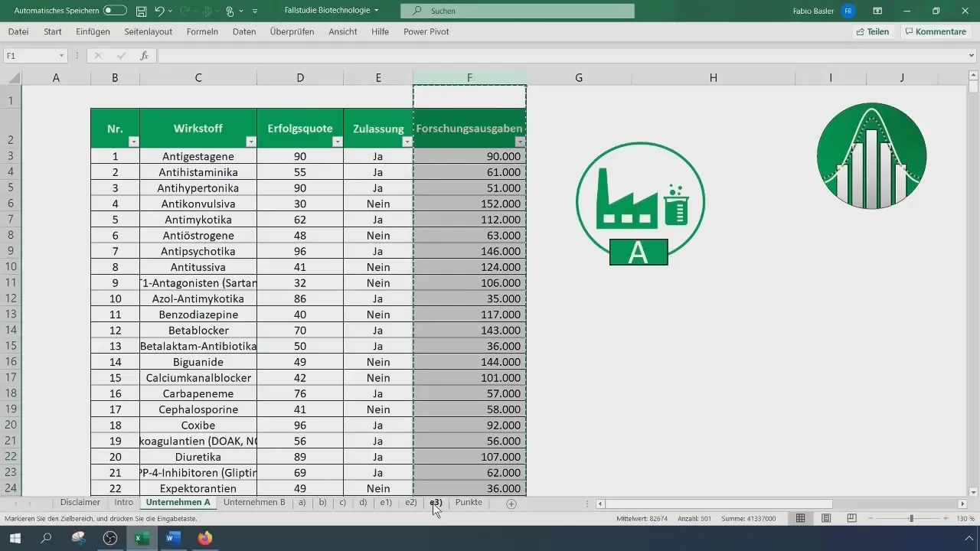Click the FB account avatar
This screenshot has height=551, width=980.
[x=848, y=11]
